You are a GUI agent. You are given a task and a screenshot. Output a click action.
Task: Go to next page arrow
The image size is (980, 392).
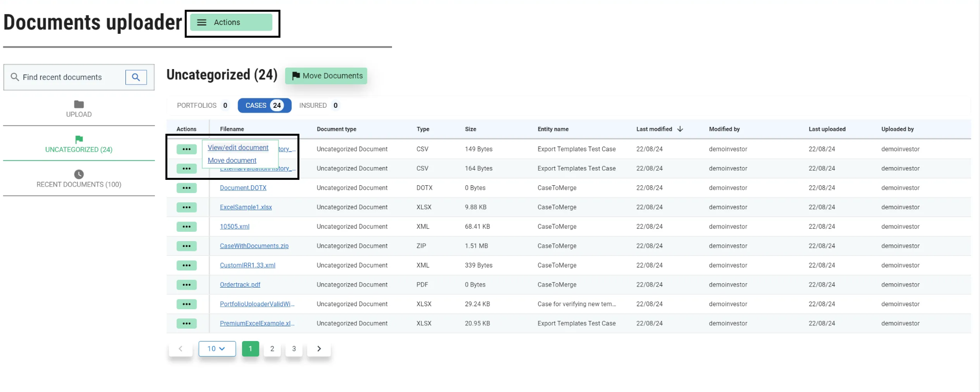point(319,349)
